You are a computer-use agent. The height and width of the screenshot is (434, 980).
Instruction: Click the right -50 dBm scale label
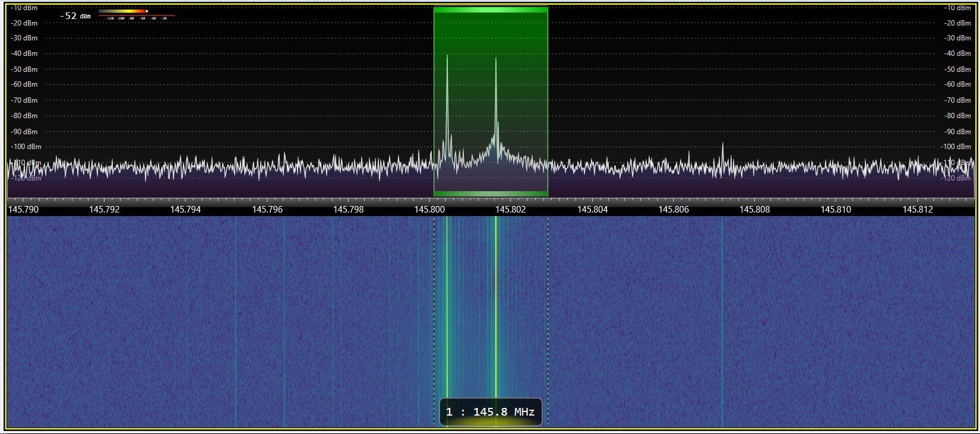[957, 69]
